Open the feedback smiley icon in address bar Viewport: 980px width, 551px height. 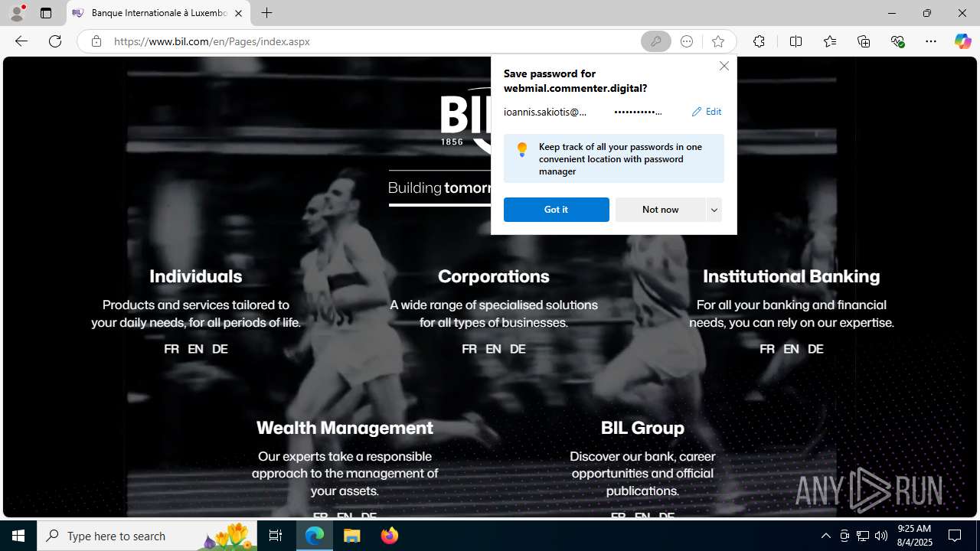(687, 41)
